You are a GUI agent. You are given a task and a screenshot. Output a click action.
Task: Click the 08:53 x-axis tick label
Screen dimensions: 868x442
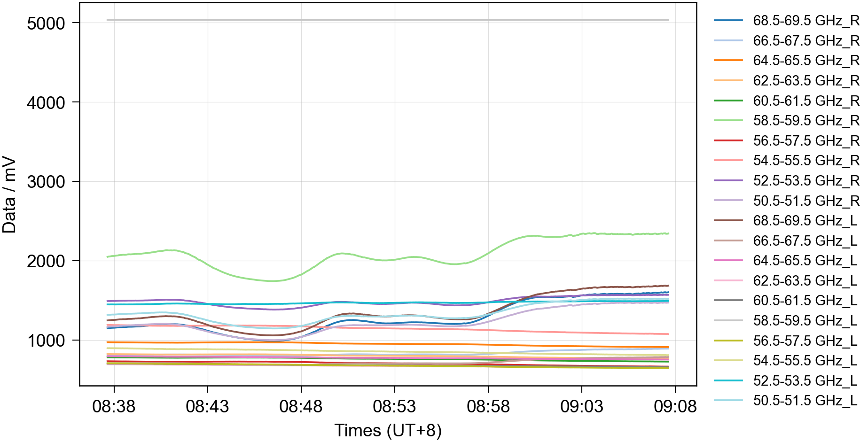[394, 406]
